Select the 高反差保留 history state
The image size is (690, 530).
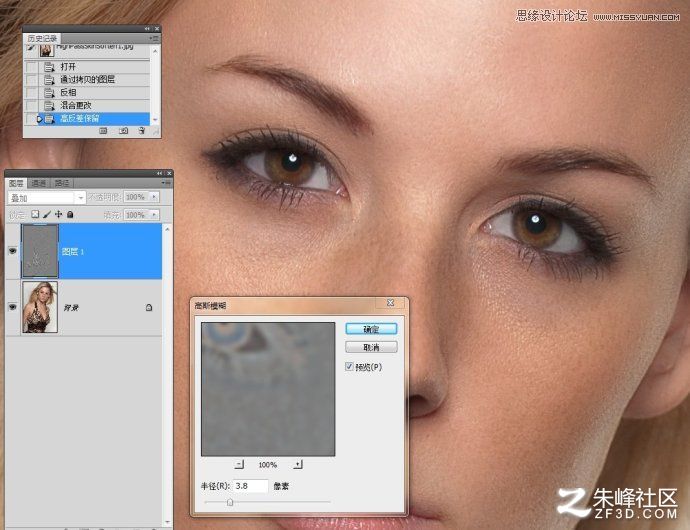pyautogui.click(x=87, y=118)
